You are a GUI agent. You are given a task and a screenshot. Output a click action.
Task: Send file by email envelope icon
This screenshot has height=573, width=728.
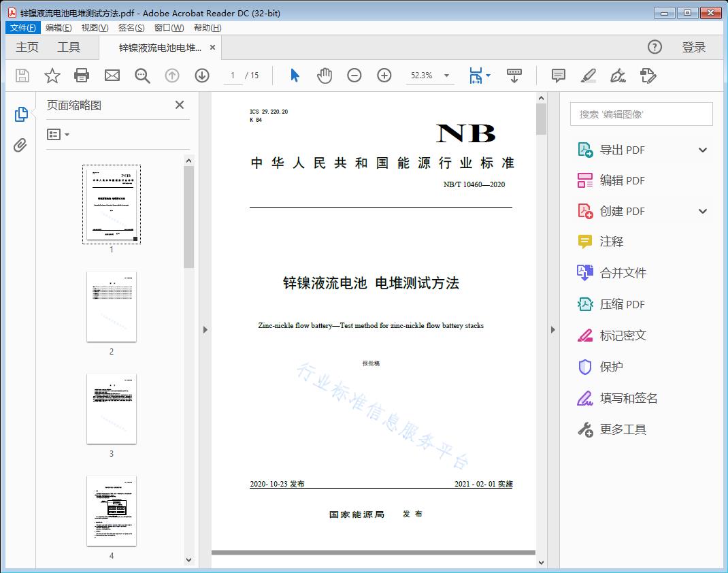coord(112,76)
